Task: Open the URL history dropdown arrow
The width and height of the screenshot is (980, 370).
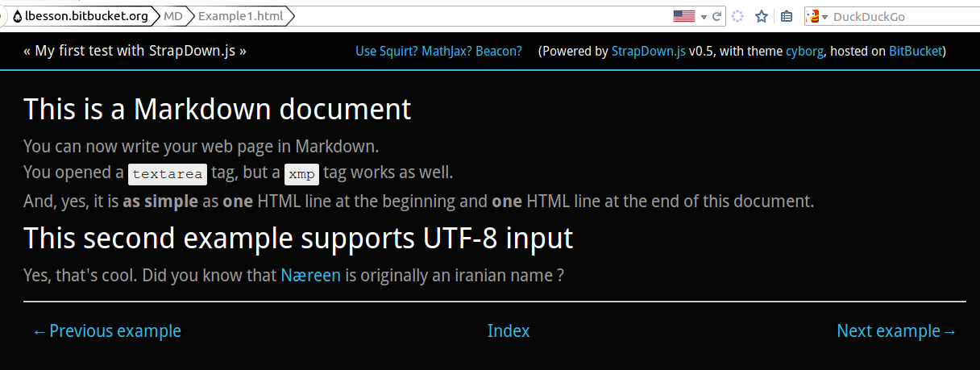Action: click(x=704, y=16)
